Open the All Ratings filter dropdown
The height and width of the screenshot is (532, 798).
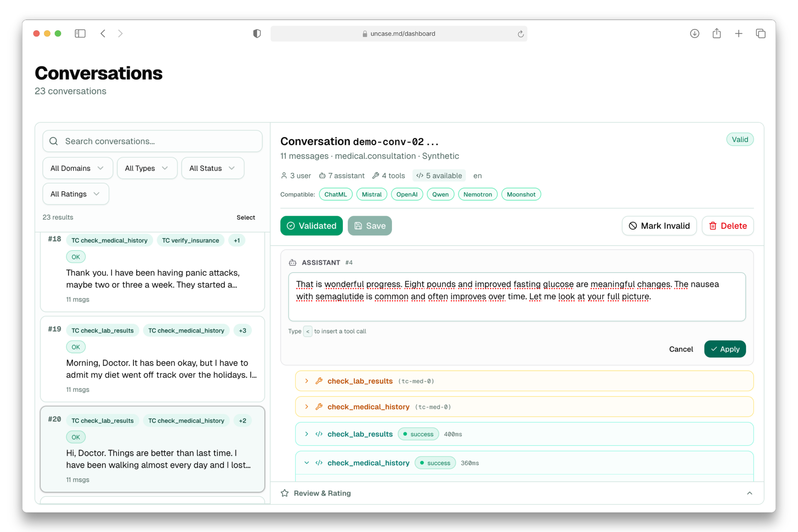point(75,194)
